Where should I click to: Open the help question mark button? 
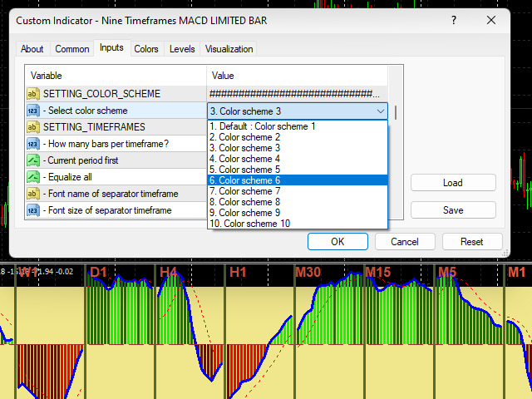coord(453,20)
